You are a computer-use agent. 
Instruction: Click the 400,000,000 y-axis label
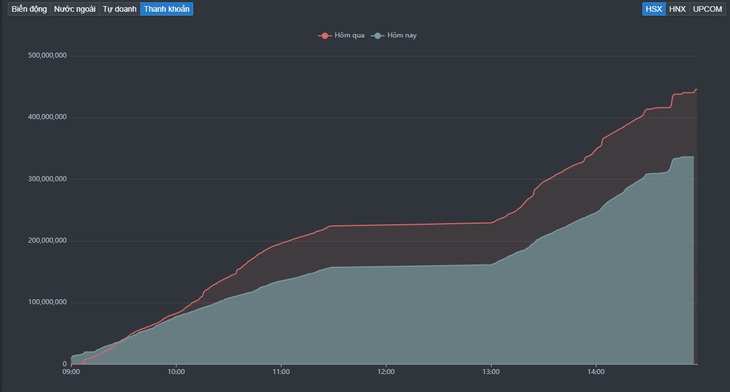47,117
